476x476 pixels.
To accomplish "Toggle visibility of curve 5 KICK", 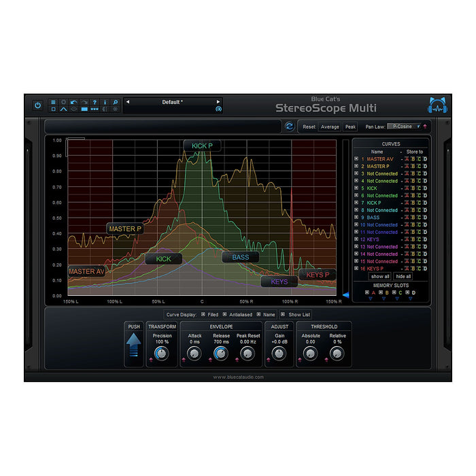I will pyautogui.click(x=356, y=188).
